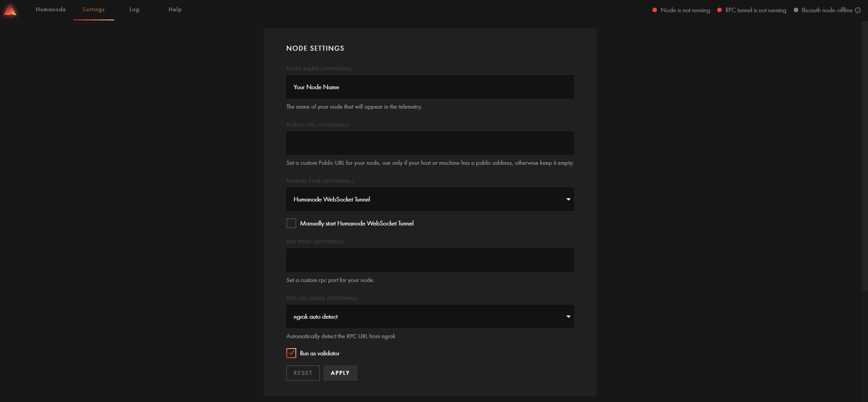Click the vertical page scrollbar
The image size is (868, 402).
tap(864, 156)
